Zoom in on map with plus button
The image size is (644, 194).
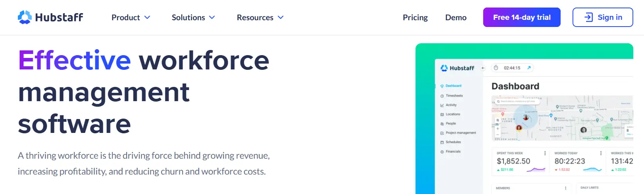pos(497,129)
